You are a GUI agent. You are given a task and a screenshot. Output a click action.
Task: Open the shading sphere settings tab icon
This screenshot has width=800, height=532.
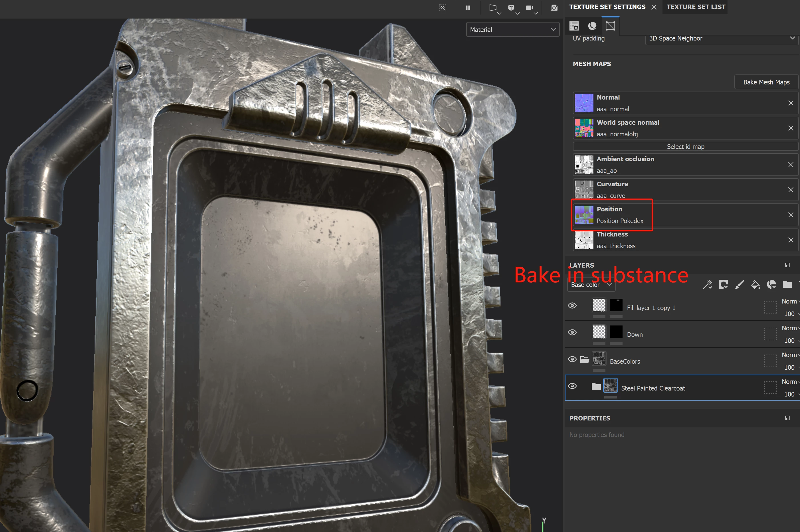click(x=592, y=26)
